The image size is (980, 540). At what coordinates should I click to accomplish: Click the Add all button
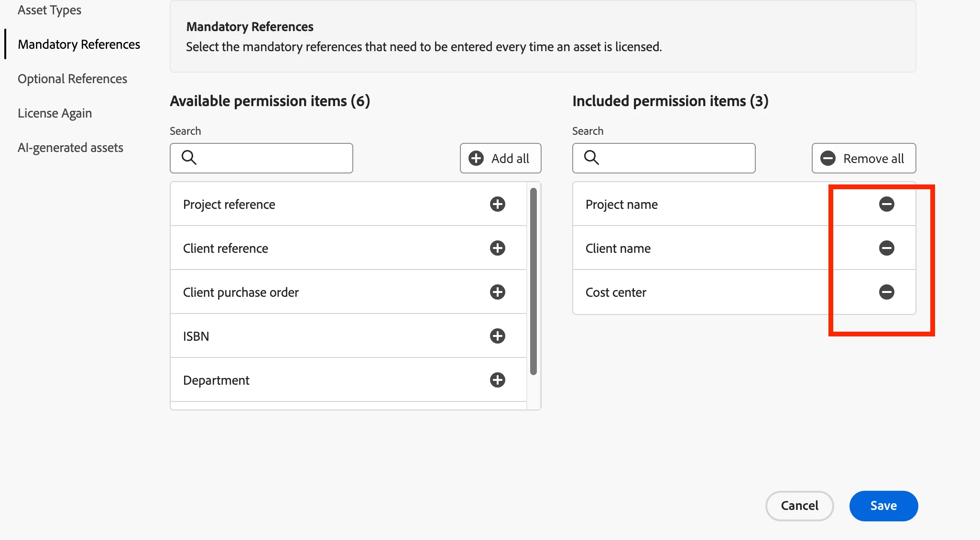tap(500, 158)
